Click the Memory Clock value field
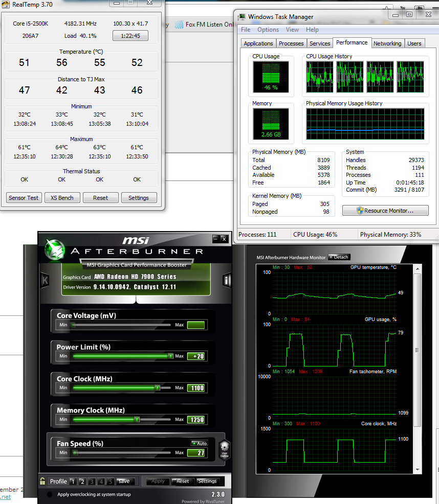Screen dimensions: 439x504 [x=196, y=420]
